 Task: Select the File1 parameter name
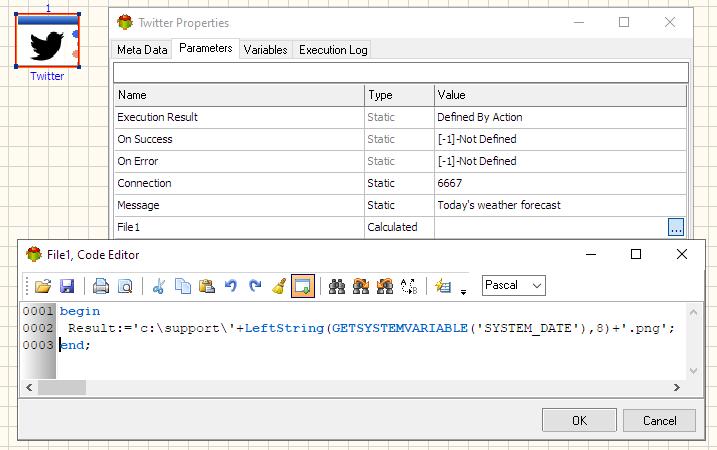(128, 227)
